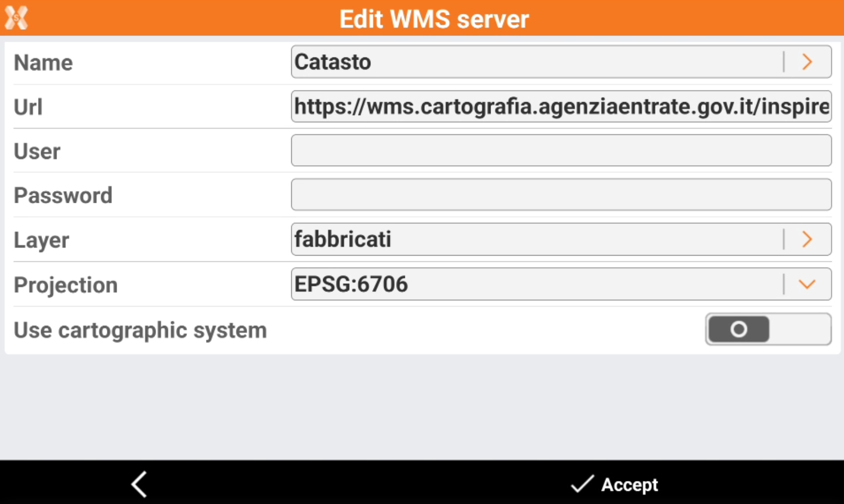Click the Layer row label
This screenshot has height=504, width=844.
[42, 240]
